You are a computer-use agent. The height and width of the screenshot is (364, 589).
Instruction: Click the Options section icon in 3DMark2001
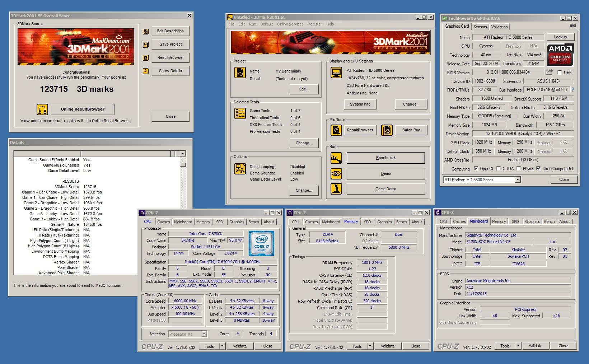point(240,169)
